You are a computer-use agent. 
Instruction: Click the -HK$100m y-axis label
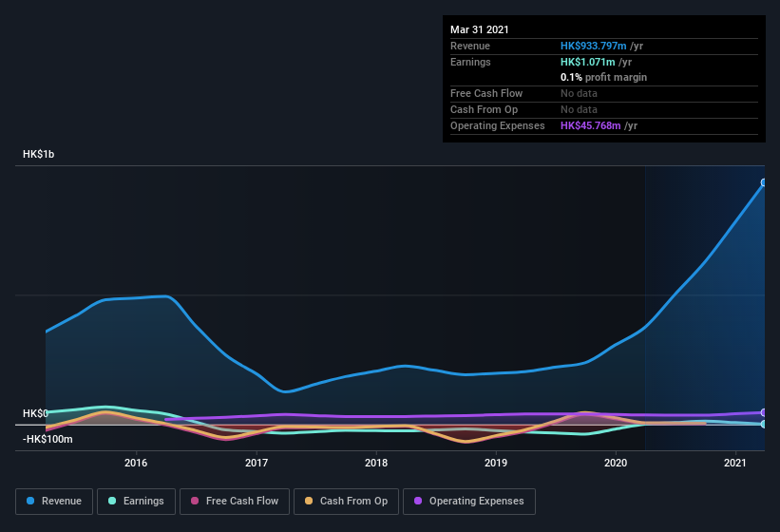tap(48, 439)
